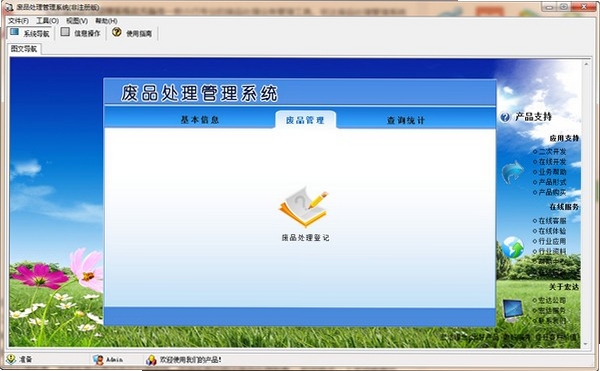The width and height of the screenshot is (600, 371).
Task: Switch to the 基本信息 tab
Action: [x=200, y=120]
